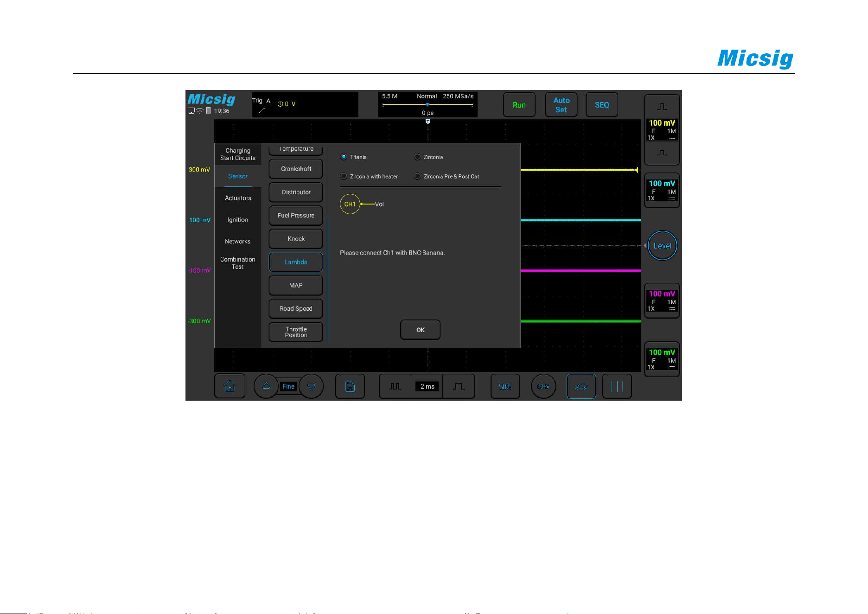Tap the Home icon in bottom bar
The image size is (868, 614).
pos(230,386)
